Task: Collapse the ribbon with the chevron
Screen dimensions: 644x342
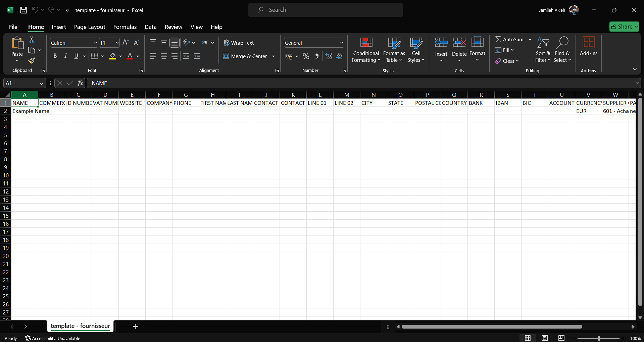Action: coord(635,69)
